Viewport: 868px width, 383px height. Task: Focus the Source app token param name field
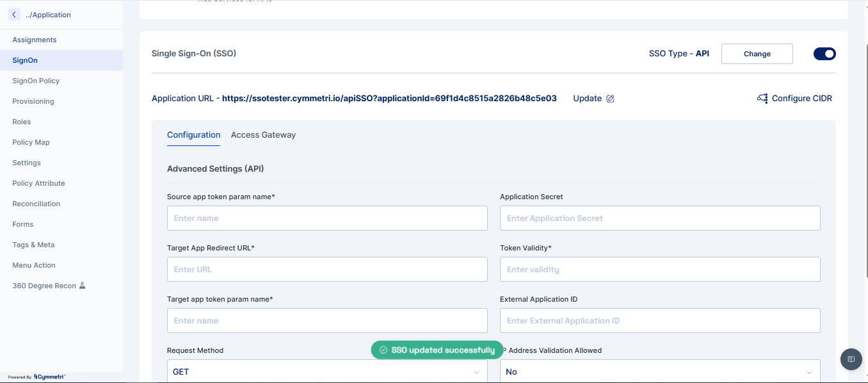pos(327,218)
